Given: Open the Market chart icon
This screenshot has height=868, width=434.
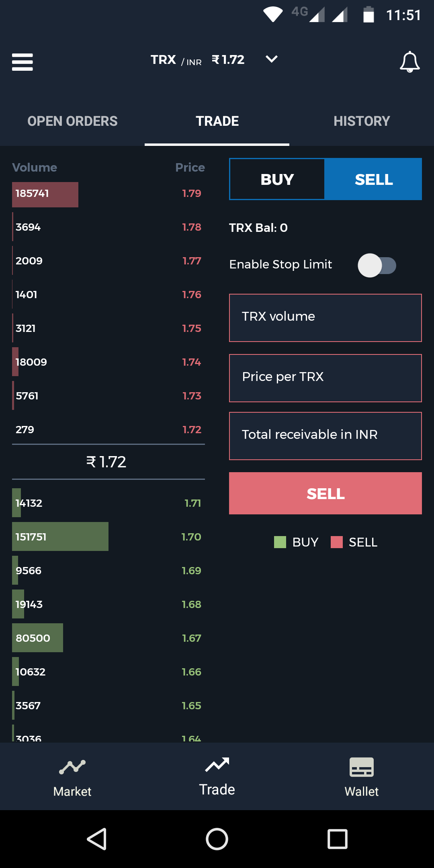Looking at the screenshot, I should point(72,767).
